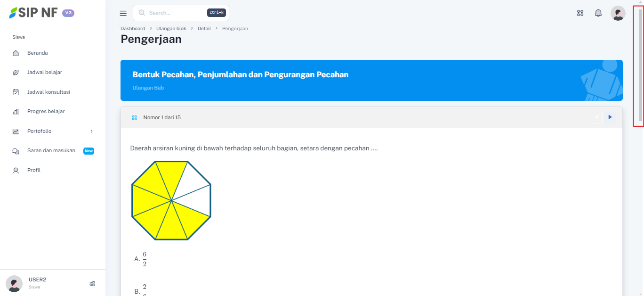The height and width of the screenshot is (296, 644).
Task: Go to previous question arrow
Action: tap(596, 117)
